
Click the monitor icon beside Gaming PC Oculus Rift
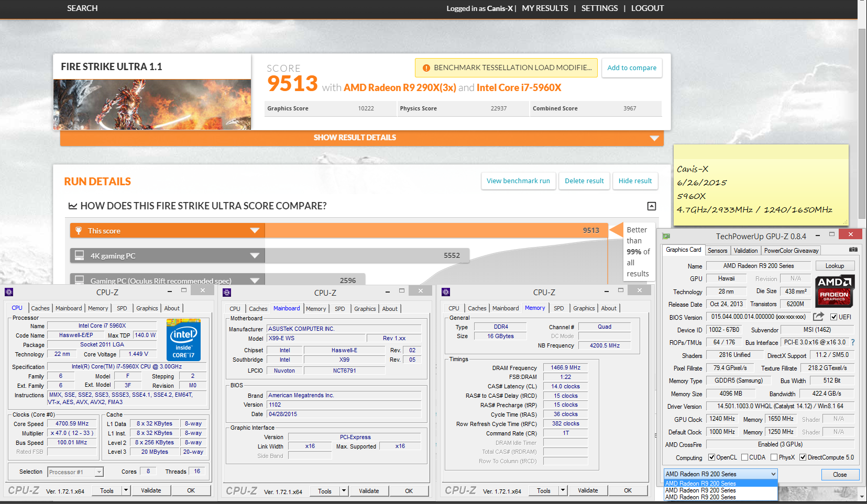80,280
